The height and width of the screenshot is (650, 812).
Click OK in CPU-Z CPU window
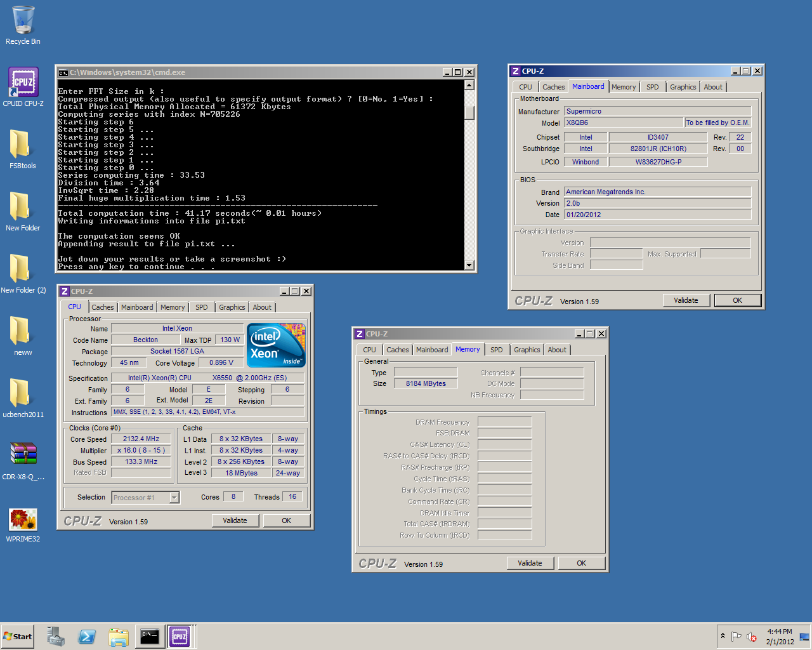click(x=287, y=521)
